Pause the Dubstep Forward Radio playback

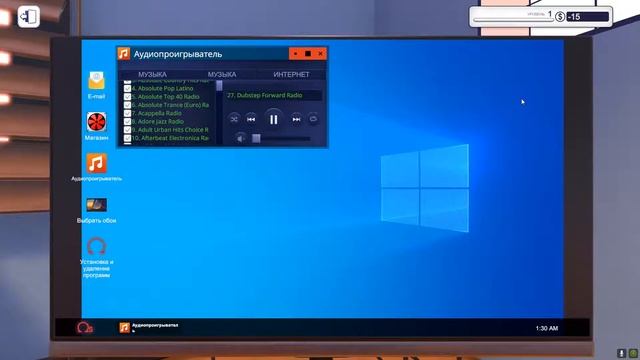coord(273,119)
